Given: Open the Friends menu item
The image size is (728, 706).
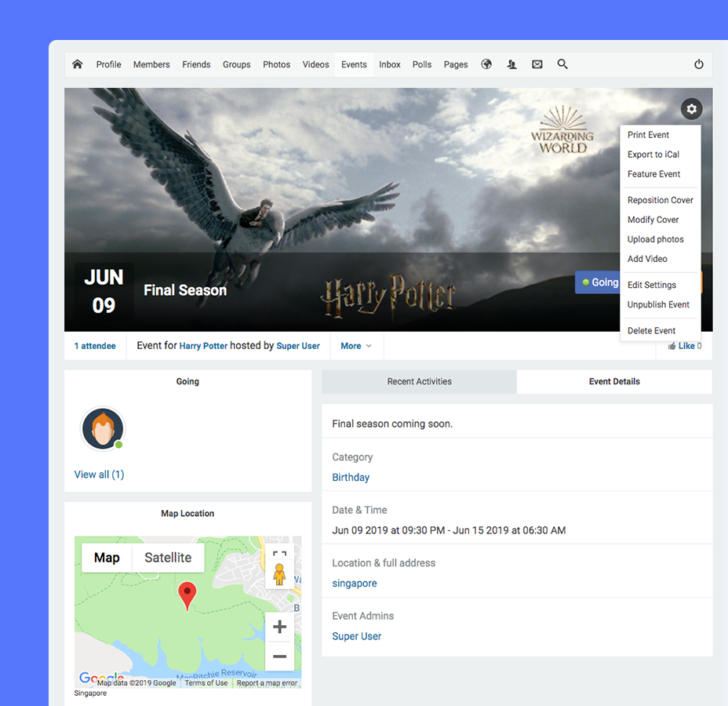Looking at the screenshot, I should 196,64.
